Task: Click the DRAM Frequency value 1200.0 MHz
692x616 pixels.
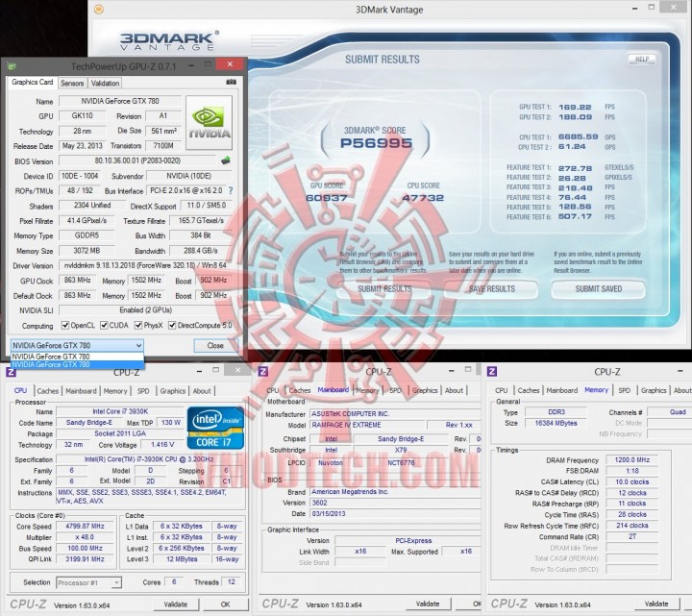Action: [632, 459]
